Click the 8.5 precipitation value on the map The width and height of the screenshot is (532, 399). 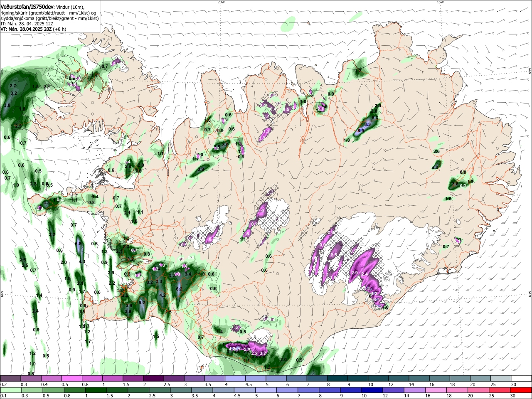tap(361, 131)
